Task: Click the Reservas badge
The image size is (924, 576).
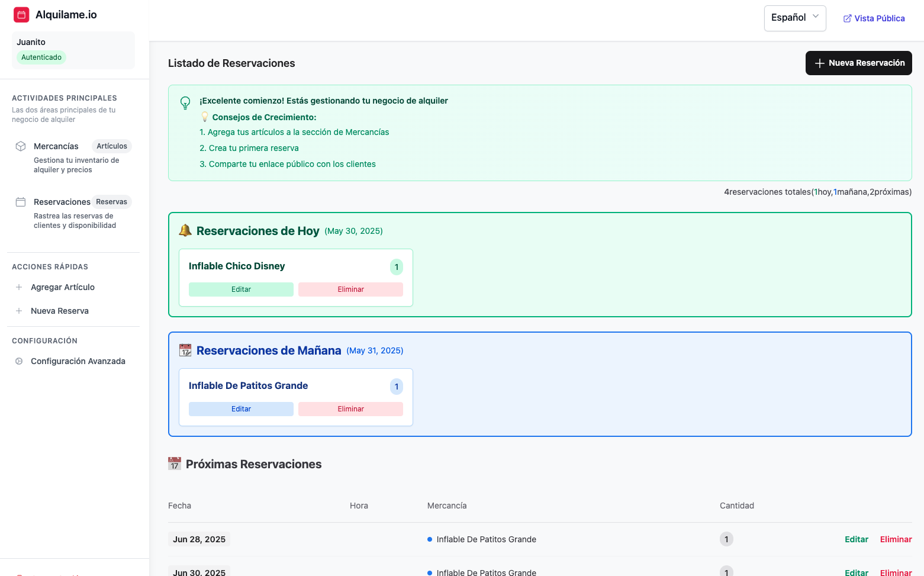Action: 111,202
